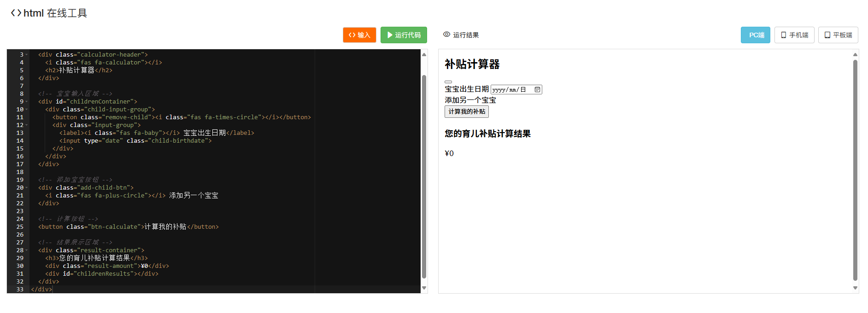Click the editor vertical scrollbar thumb

[x=424, y=177]
